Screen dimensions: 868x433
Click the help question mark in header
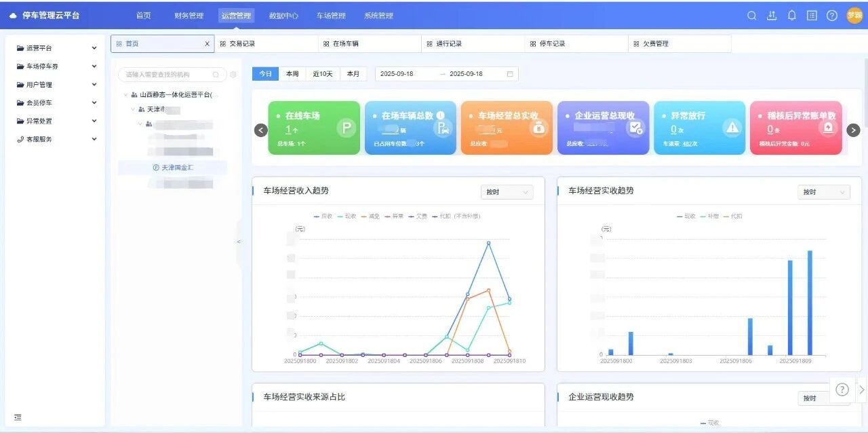(831, 16)
